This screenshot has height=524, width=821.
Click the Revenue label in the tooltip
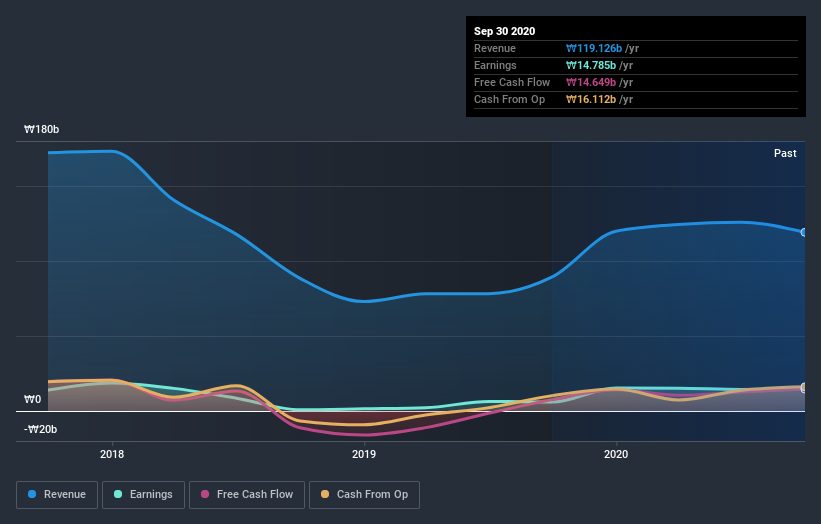click(x=495, y=49)
